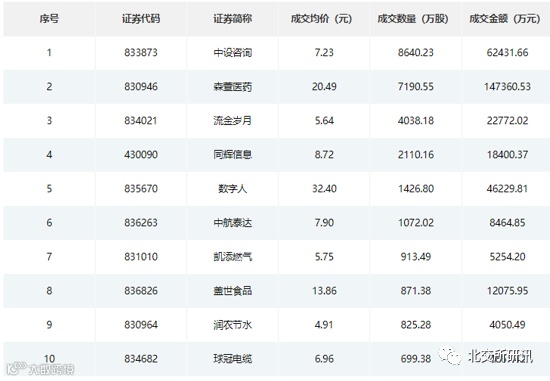
Task: Click amount value 5254.20
Action: [507, 257]
